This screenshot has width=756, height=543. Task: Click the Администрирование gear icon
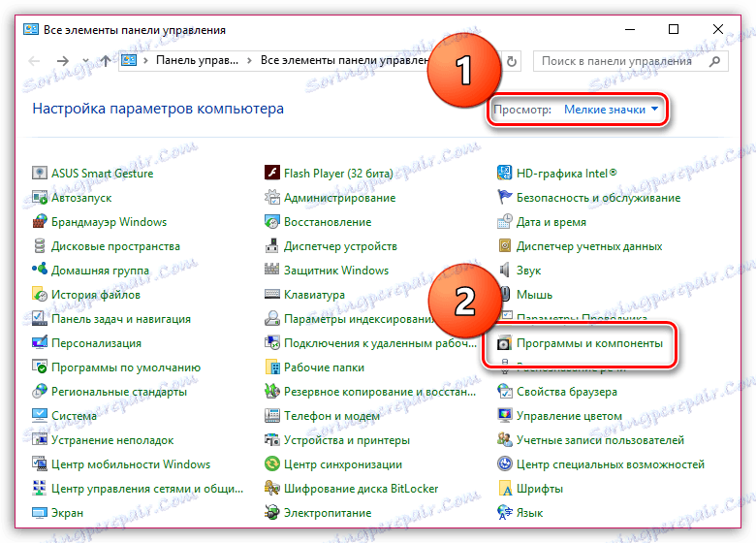272,197
